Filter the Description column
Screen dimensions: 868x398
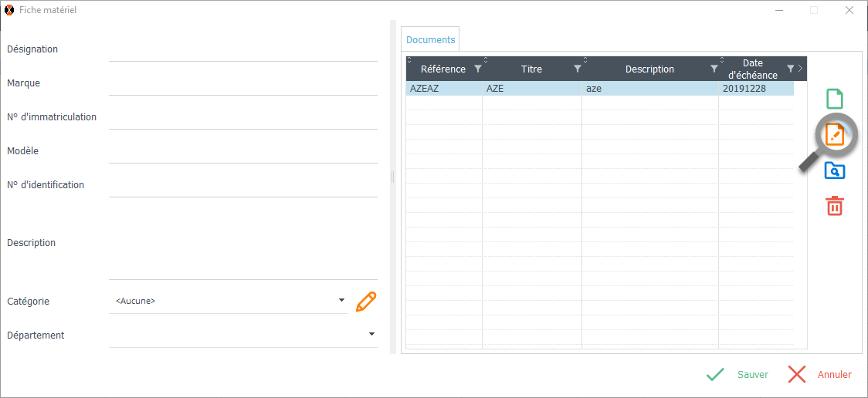point(714,69)
